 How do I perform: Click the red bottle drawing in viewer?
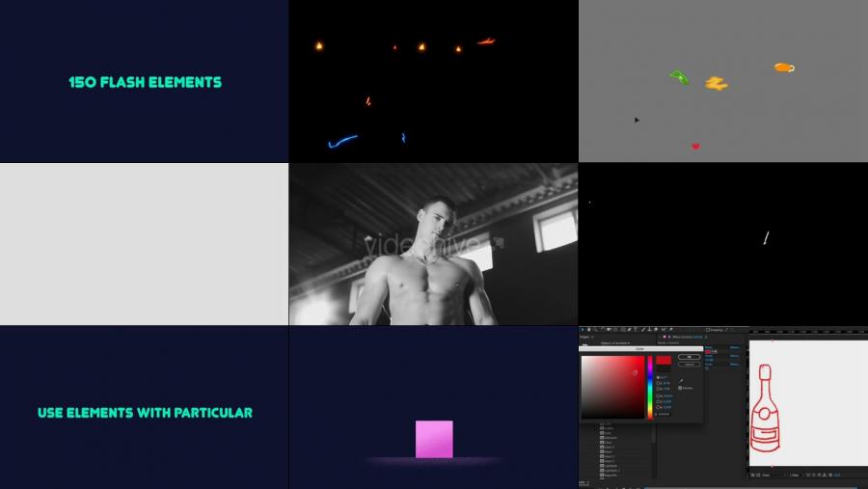pos(765,410)
